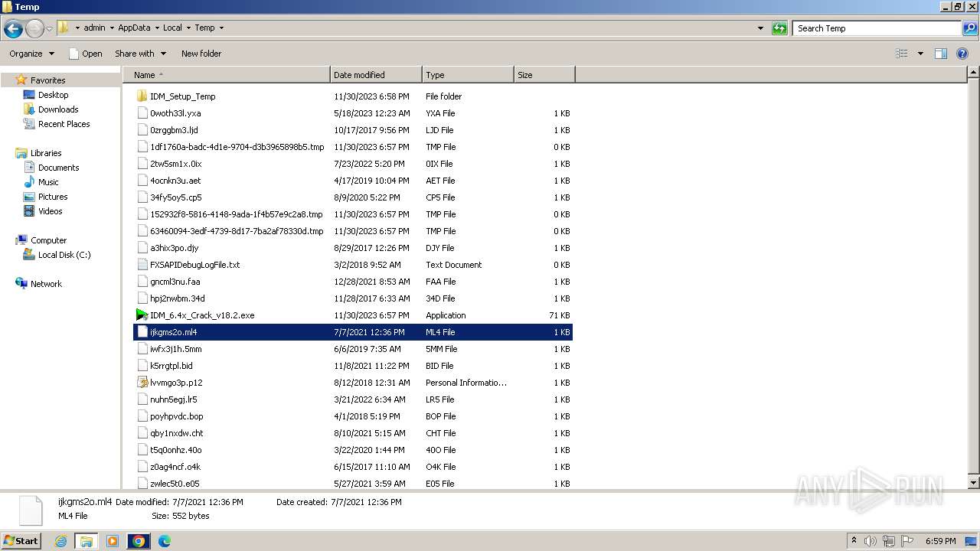Viewport: 980px width, 551px height.
Task: Click the IDM_6.4x_Crack_v18.2.exe application icon
Action: 142,315
